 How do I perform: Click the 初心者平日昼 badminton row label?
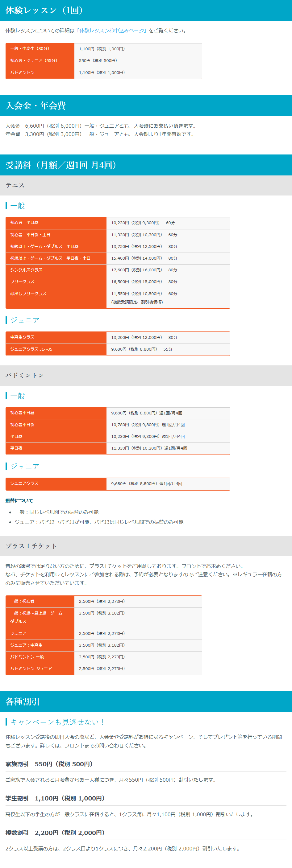click(x=22, y=413)
